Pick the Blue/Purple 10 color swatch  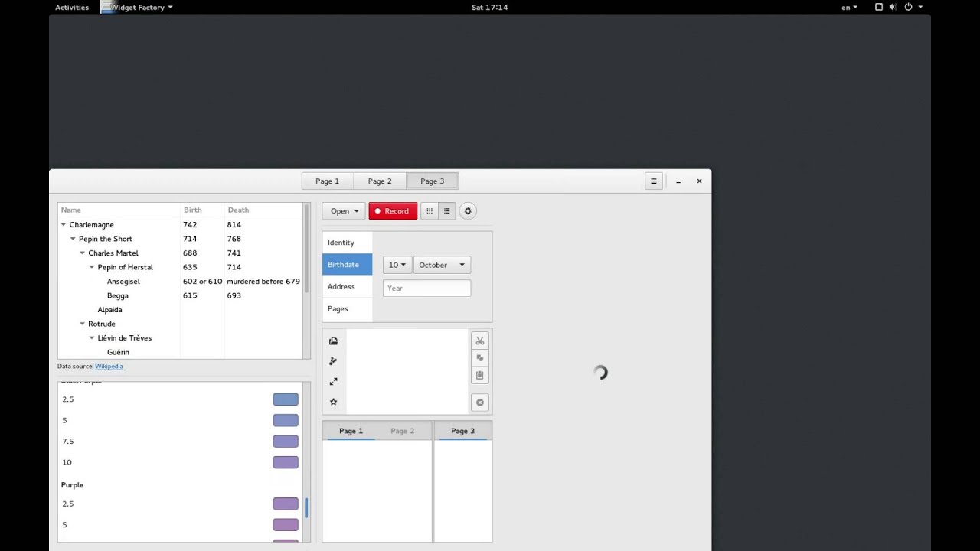(286, 462)
